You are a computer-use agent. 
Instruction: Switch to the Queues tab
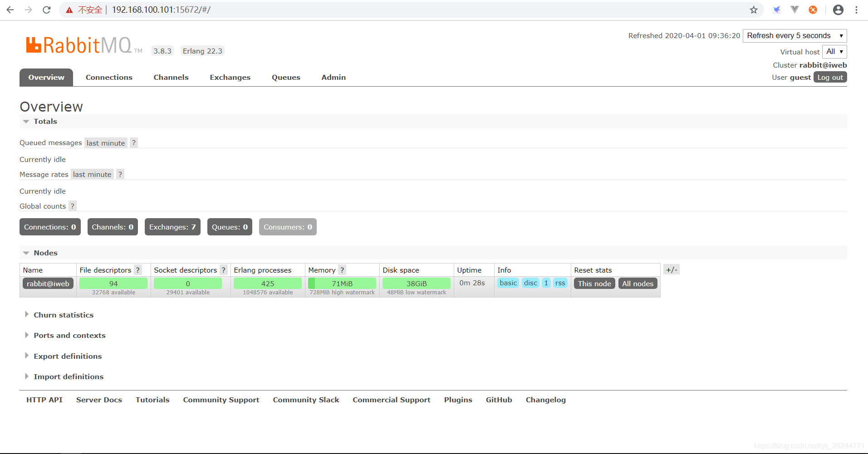(286, 77)
